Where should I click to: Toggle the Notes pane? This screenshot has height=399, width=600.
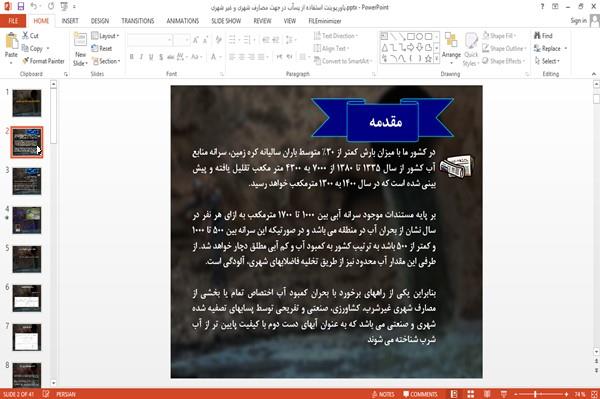click(383, 394)
